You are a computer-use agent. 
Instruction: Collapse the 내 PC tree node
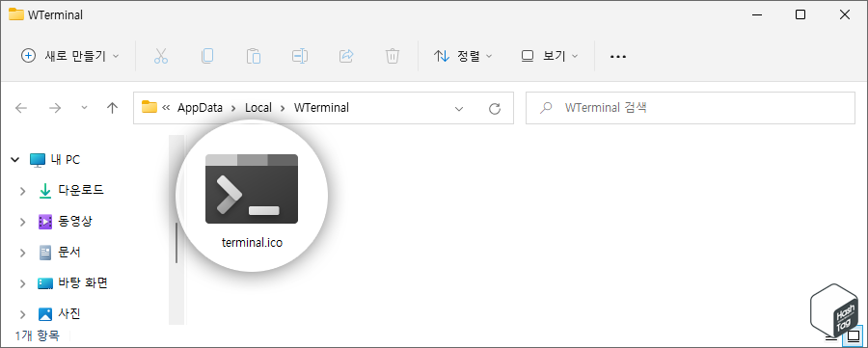pos(14,160)
